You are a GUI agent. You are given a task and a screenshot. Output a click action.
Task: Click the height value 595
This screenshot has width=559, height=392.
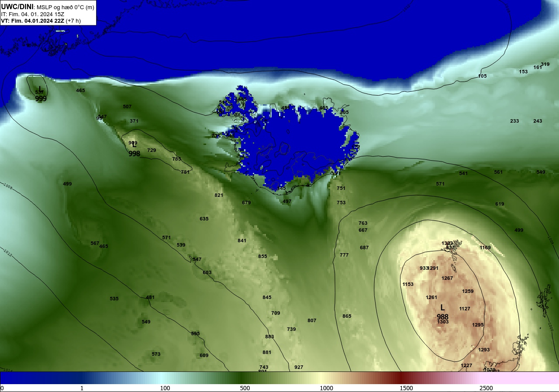click(x=195, y=334)
